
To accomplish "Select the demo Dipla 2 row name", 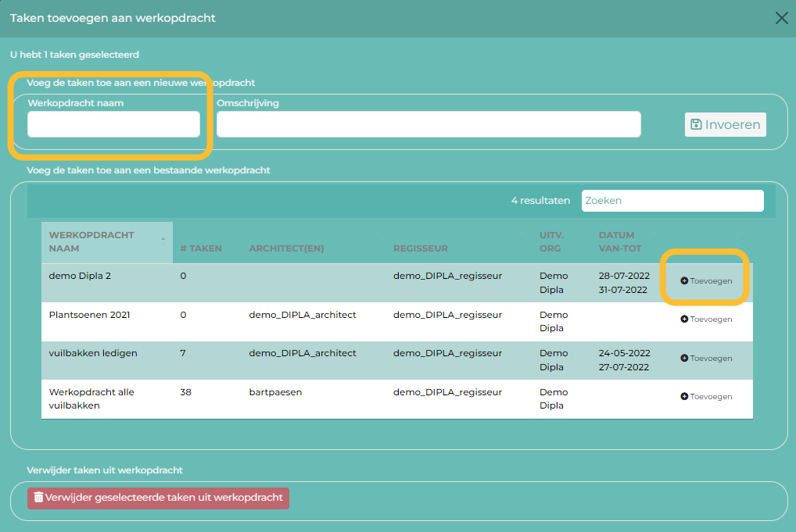I will point(80,276).
